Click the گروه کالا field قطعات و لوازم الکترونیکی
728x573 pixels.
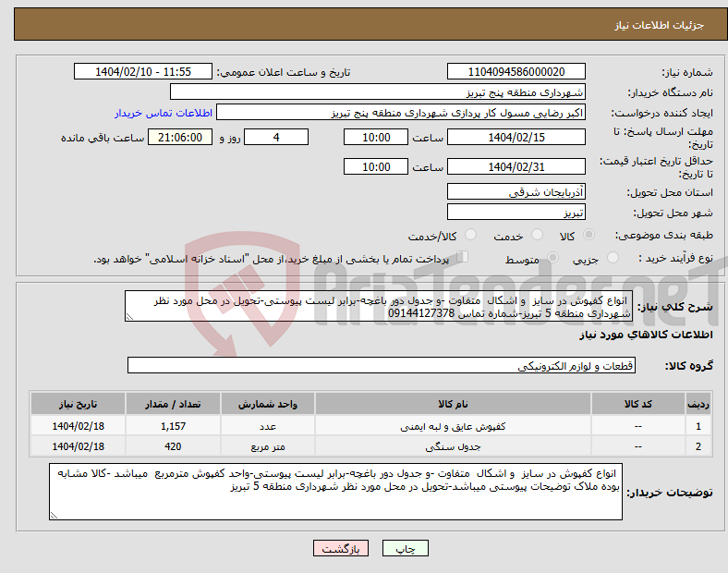(x=382, y=365)
